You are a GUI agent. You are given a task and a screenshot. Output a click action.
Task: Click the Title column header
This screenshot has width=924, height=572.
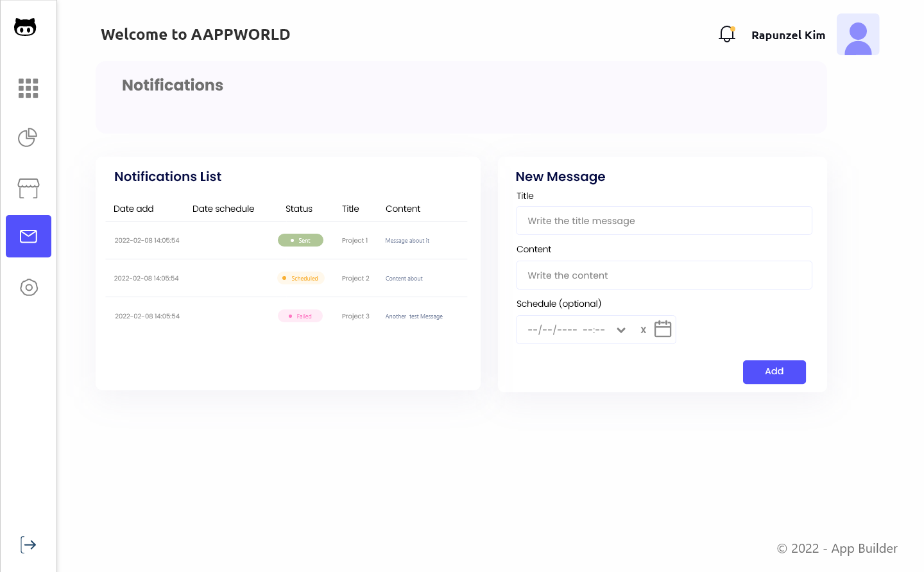tap(350, 209)
